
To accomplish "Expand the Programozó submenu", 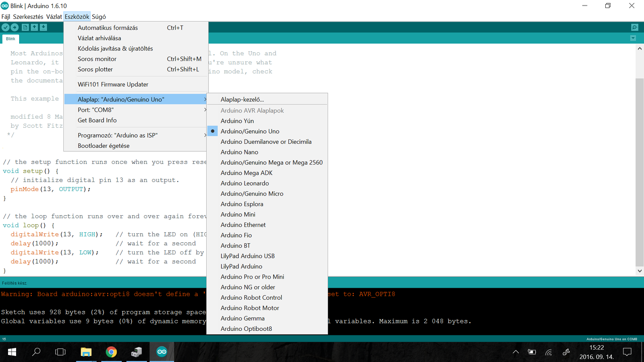I will click(136, 135).
